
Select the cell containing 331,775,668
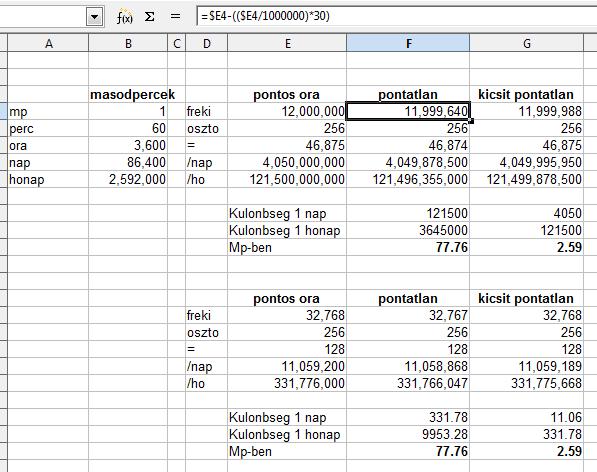[x=527, y=383]
